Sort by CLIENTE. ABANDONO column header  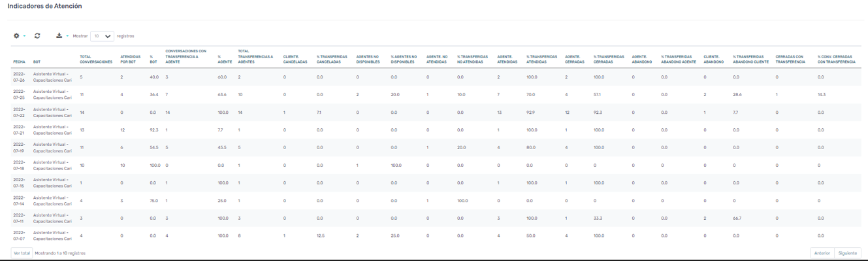[x=714, y=59]
